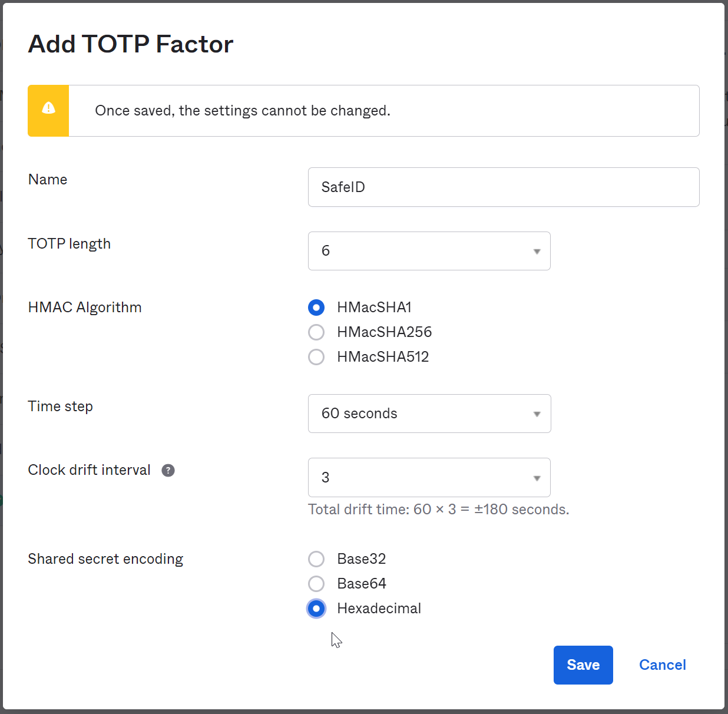Select the Hexadecimal encoding radio button
This screenshot has width=728, height=714.
[316, 609]
